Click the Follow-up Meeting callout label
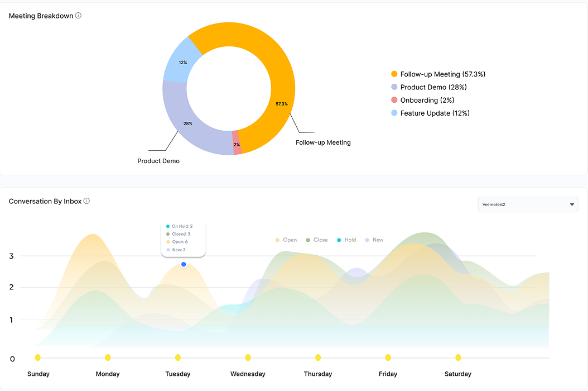The width and height of the screenshot is (588, 391). click(323, 142)
